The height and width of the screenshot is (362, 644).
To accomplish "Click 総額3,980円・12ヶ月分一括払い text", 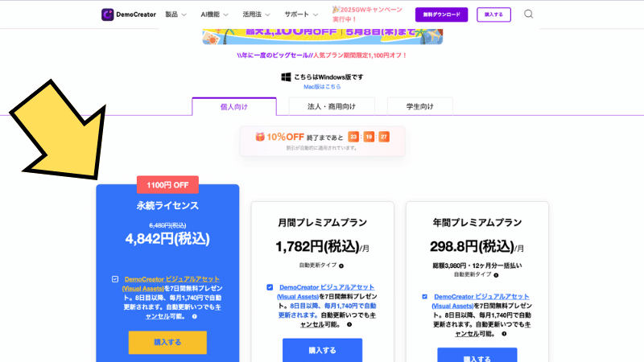I will (477, 265).
